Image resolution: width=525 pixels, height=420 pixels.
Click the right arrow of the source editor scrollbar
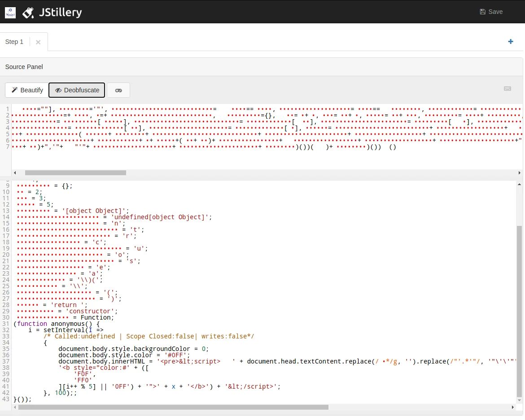tap(519, 173)
